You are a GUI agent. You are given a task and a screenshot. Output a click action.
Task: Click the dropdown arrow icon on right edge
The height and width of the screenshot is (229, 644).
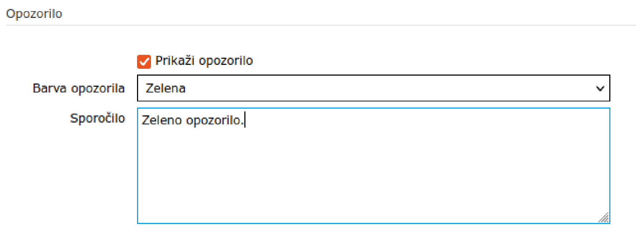click(x=601, y=88)
